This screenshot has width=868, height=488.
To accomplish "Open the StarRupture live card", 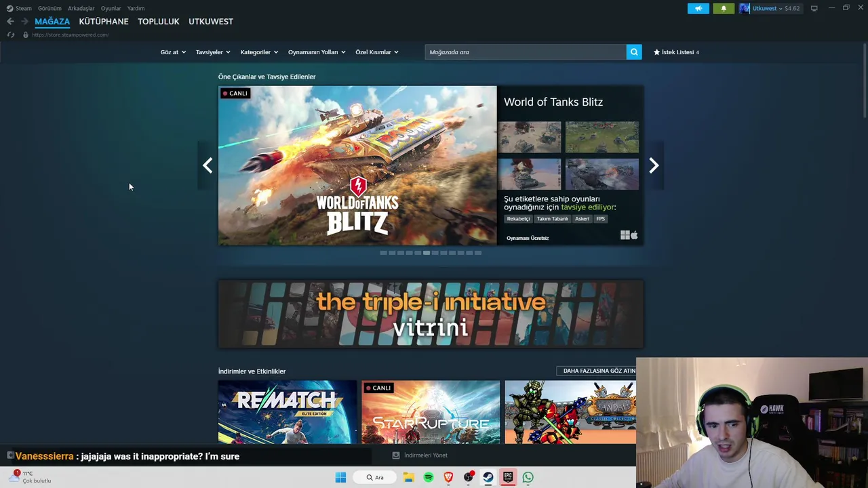I will [x=431, y=412].
